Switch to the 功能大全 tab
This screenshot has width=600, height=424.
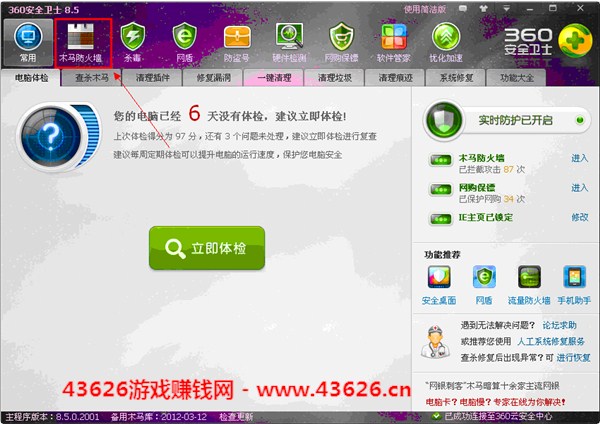(x=517, y=78)
